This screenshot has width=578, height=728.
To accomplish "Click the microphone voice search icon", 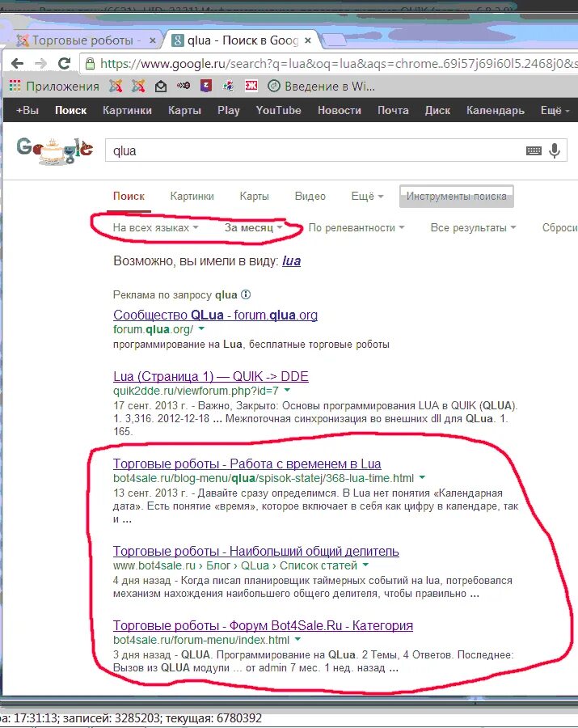I will [555, 150].
